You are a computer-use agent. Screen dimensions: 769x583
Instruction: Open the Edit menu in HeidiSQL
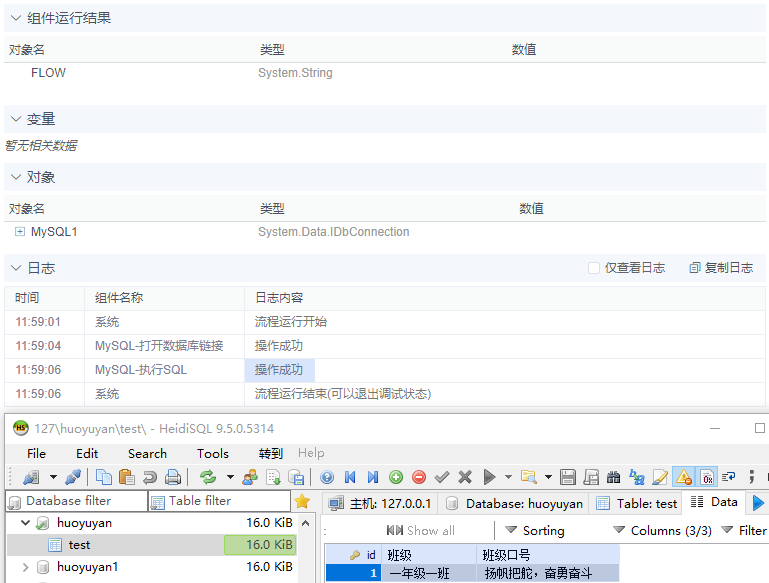tap(87, 454)
